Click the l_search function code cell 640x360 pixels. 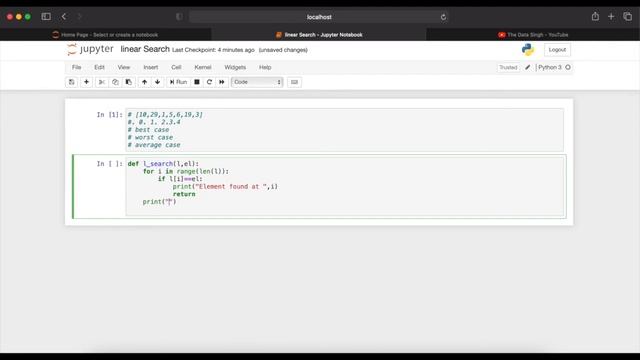tap(345, 186)
